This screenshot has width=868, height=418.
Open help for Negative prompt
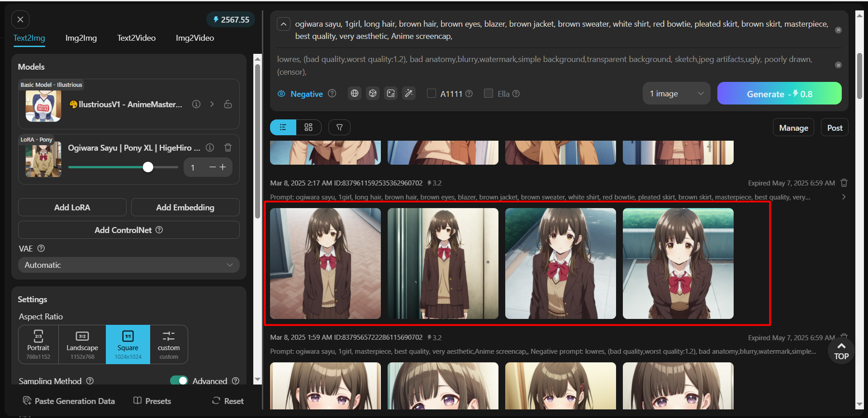pos(332,93)
